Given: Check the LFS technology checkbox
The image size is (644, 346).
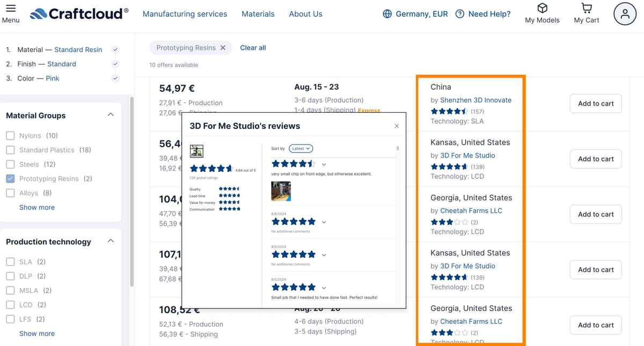Looking at the screenshot, I should coord(10,319).
